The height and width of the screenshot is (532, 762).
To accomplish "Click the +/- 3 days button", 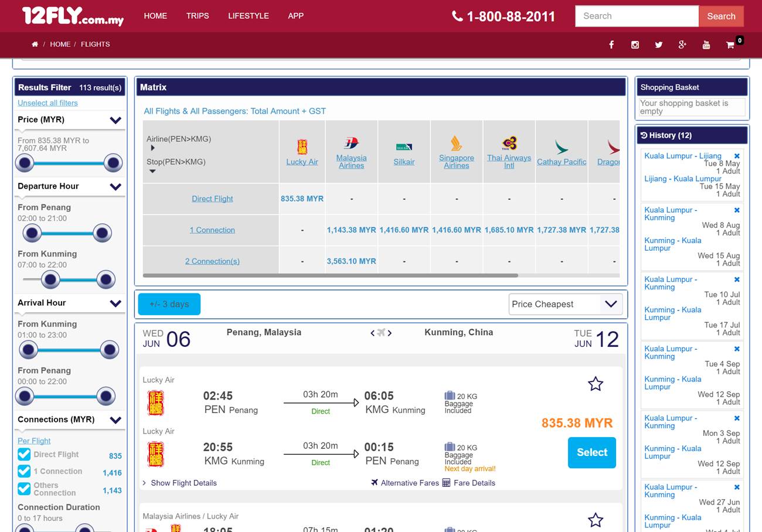I will [x=169, y=304].
